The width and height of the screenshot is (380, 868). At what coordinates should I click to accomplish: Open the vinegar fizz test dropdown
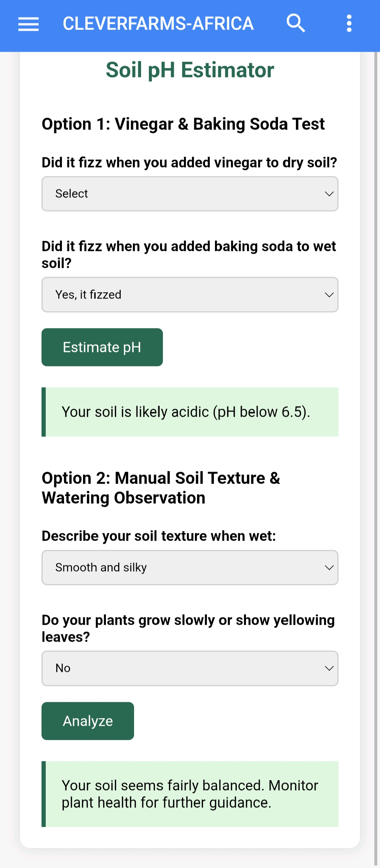[x=190, y=194]
